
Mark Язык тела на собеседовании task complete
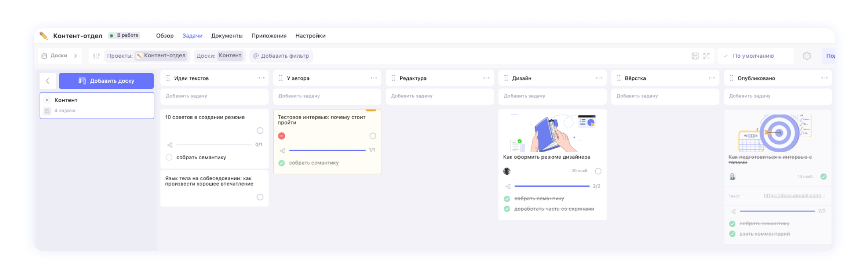(x=260, y=197)
